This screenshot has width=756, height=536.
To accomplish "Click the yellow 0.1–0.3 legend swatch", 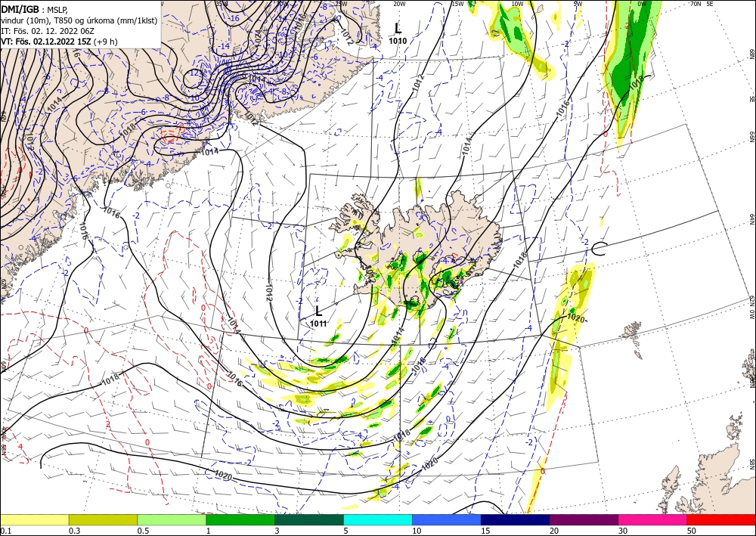I will tap(34, 519).
